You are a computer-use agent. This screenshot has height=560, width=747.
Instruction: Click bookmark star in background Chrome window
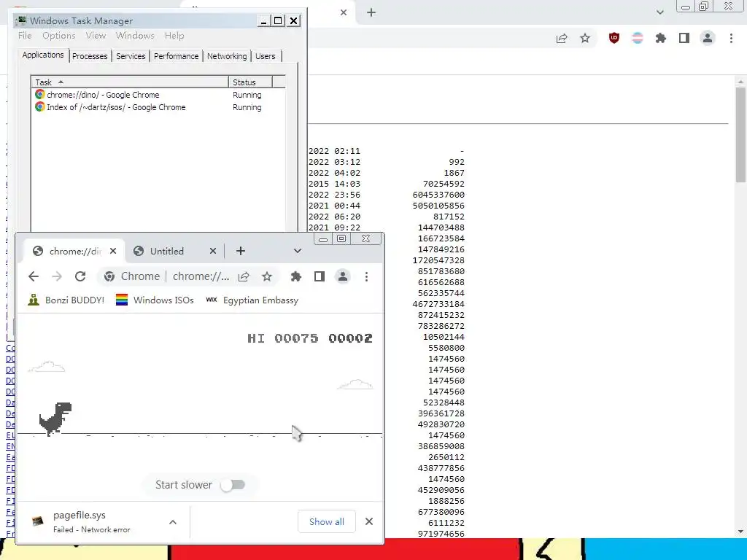coord(585,38)
